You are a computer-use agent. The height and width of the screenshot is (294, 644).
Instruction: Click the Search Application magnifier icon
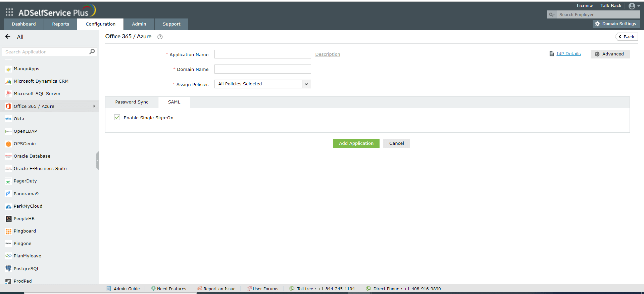click(92, 51)
